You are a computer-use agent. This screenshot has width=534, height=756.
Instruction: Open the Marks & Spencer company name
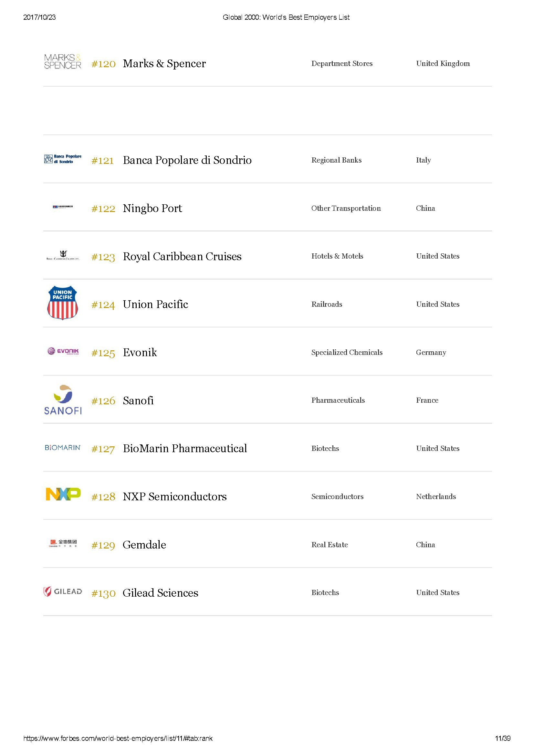[x=164, y=63]
